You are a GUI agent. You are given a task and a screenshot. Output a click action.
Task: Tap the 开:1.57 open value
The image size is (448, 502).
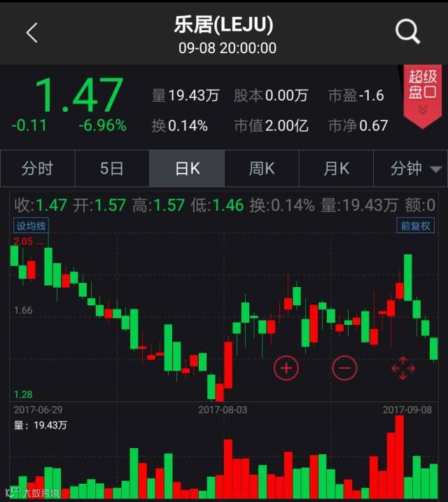point(99,205)
